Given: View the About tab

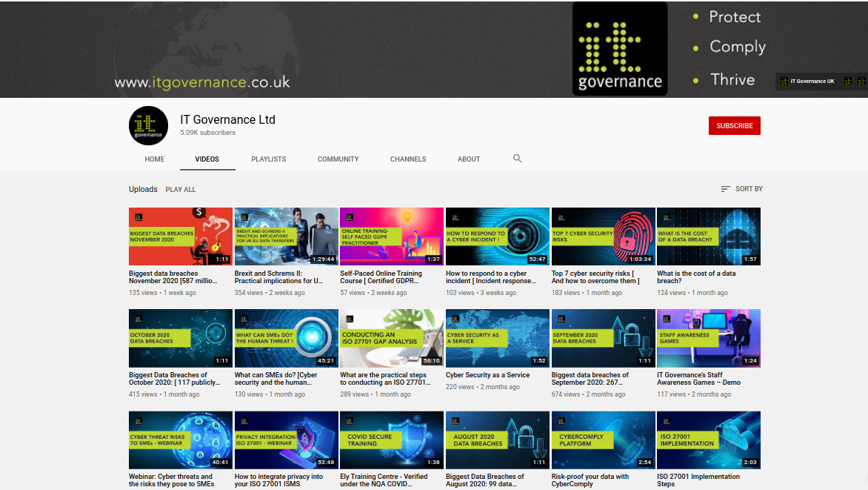Looking at the screenshot, I should [469, 159].
